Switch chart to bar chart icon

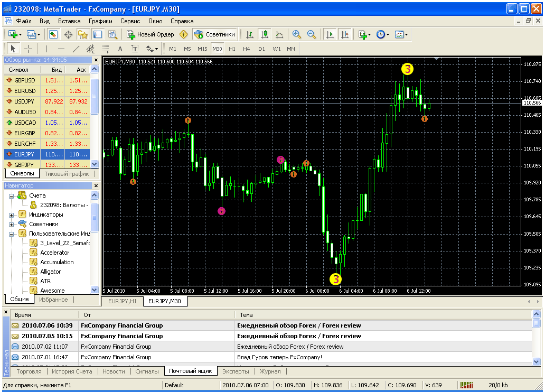(250, 34)
